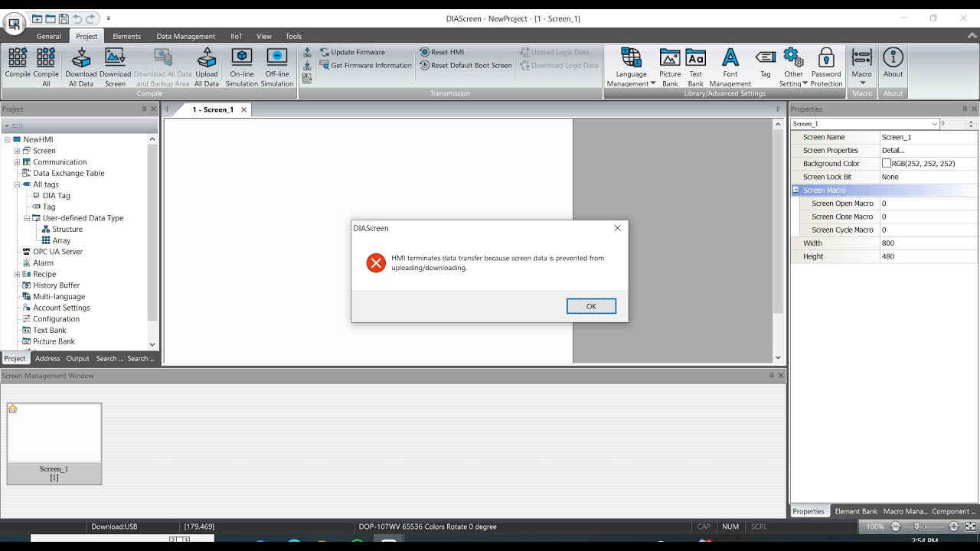Select OPC UA Server in project tree
Image resolution: width=980 pixels, height=551 pixels.
pos(57,252)
